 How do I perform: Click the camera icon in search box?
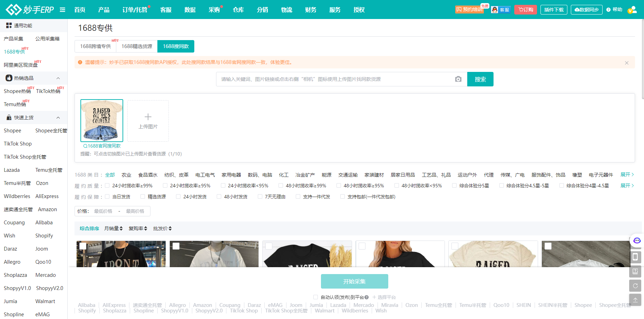pos(458,79)
